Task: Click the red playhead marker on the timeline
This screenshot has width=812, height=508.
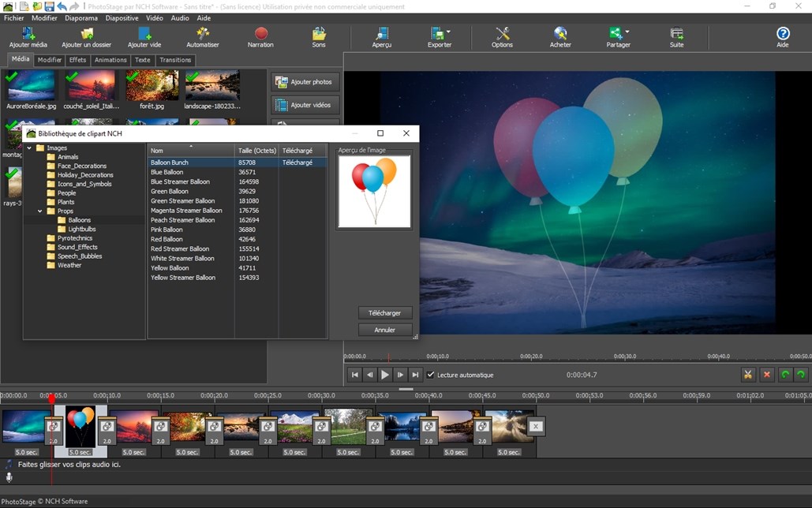Action: click(x=51, y=399)
